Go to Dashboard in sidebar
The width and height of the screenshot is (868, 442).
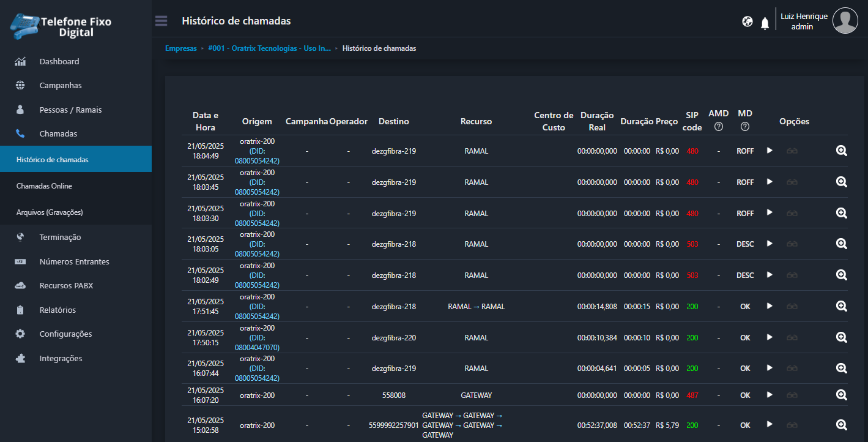[59, 61]
